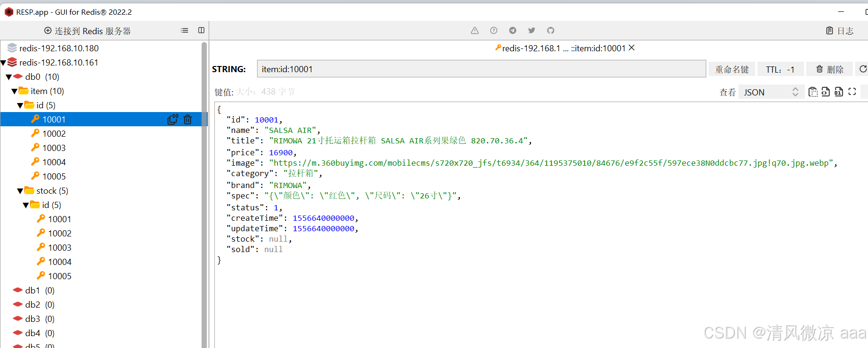
Task: Click the image URL string in JSON
Action: click(x=551, y=163)
